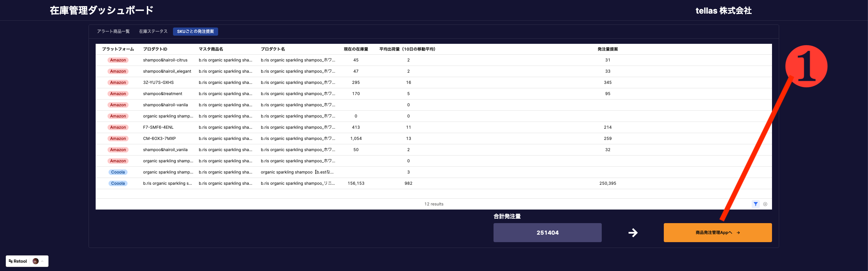Select the stock value 413 cell
The width and height of the screenshot is (868, 271).
[x=356, y=127]
